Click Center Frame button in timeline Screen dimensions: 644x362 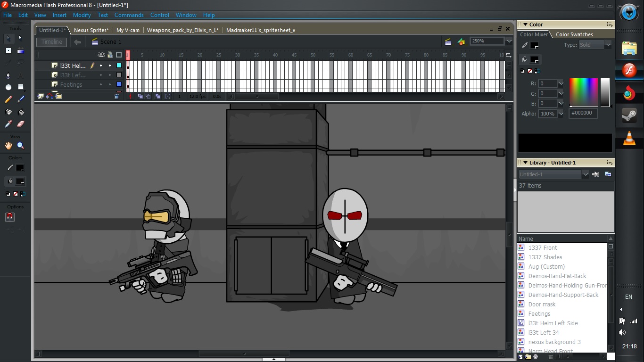(131, 96)
